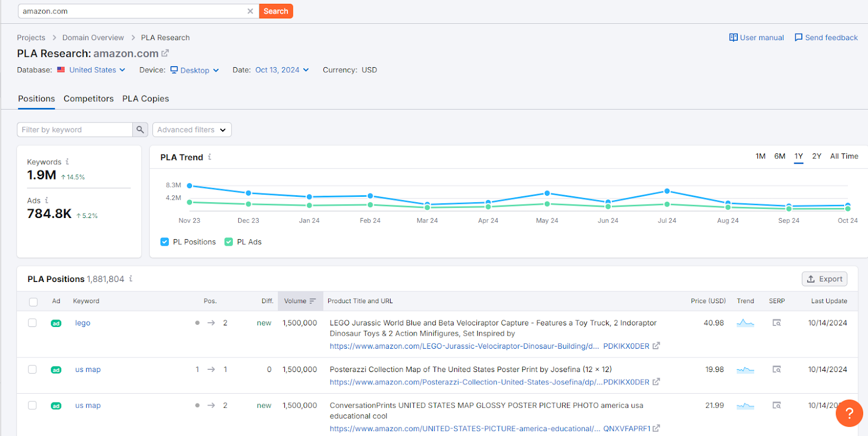Screen dimensions: 868x436
Task: Sort by Volume column header
Action: 300,301
